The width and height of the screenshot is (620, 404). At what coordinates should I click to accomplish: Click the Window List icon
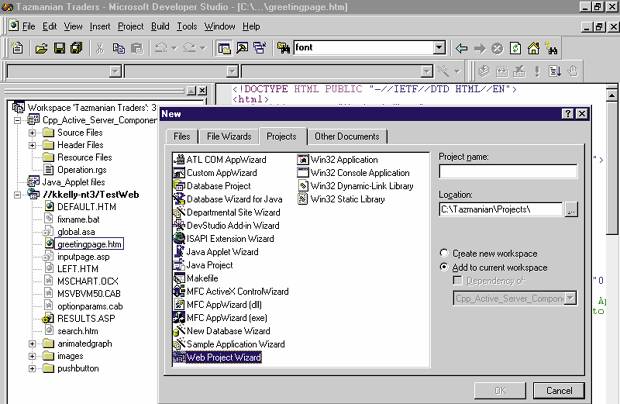pyautogui.click(x=260, y=48)
